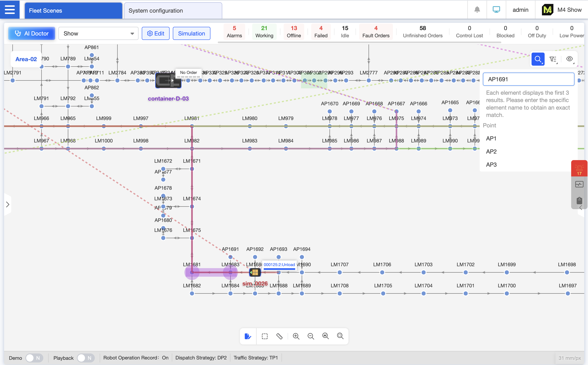Screen dimensions: 588x365
Task: Click the zoom out magnifier icon
Action: (x=311, y=336)
